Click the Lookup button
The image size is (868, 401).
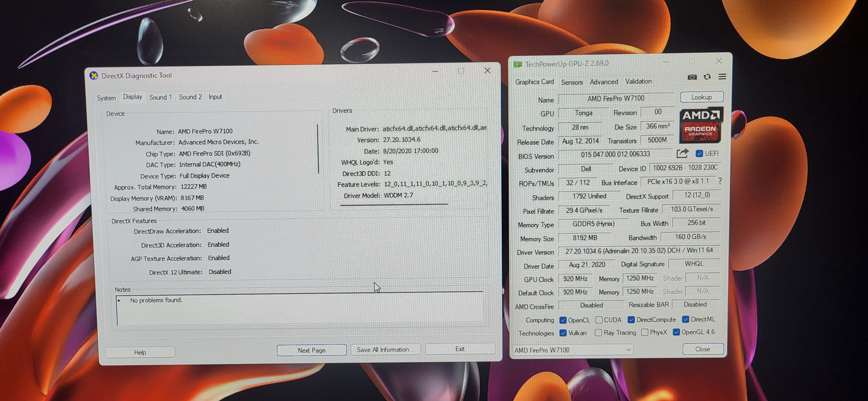pyautogui.click(x=701, y=97)
